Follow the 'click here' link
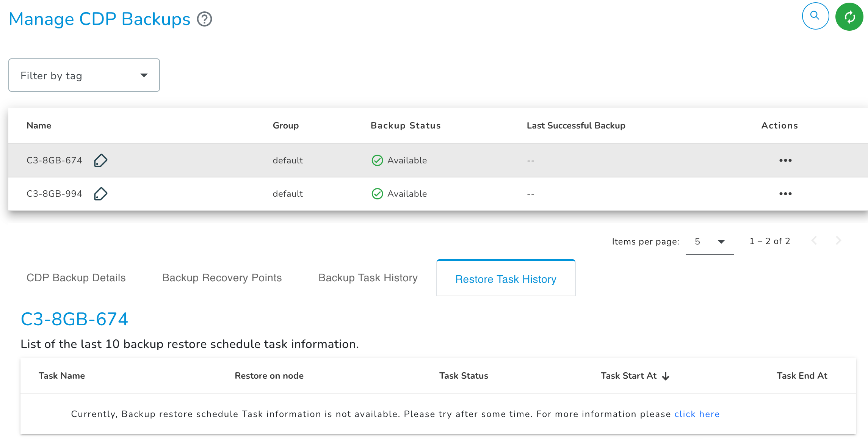The height and width of the screenshot is (439, 868). click(697, 414)
